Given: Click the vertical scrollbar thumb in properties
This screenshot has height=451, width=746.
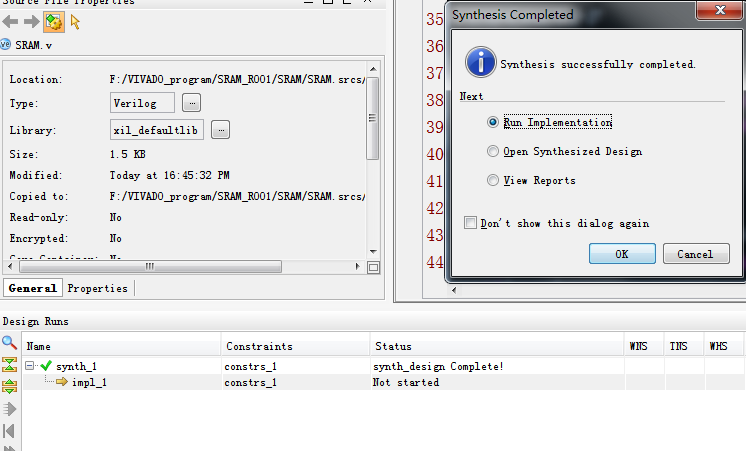Looking at the screenshot, I should (x=373, y=118).
